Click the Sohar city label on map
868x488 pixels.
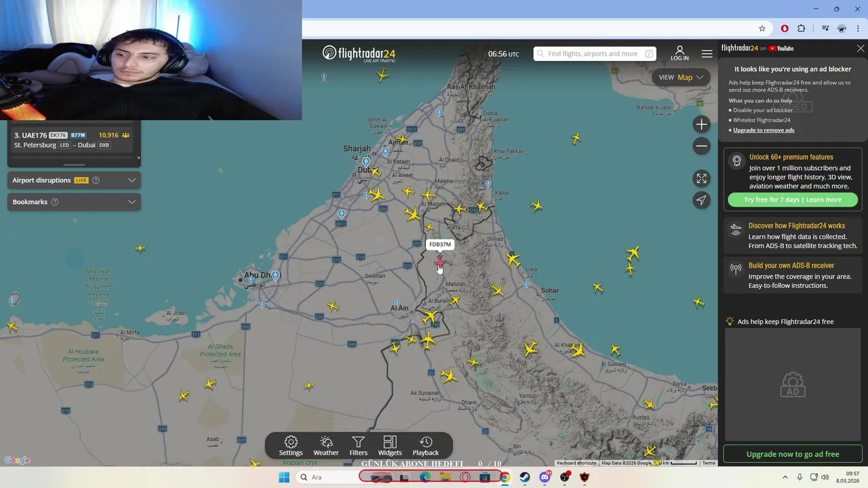pos(550,290)
